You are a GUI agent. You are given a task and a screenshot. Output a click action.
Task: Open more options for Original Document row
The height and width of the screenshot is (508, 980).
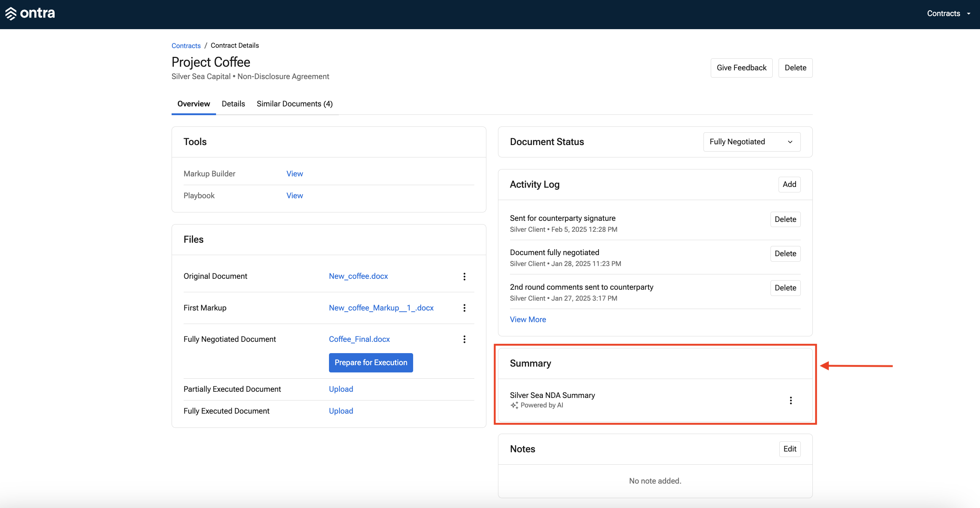tap(464, 276)
